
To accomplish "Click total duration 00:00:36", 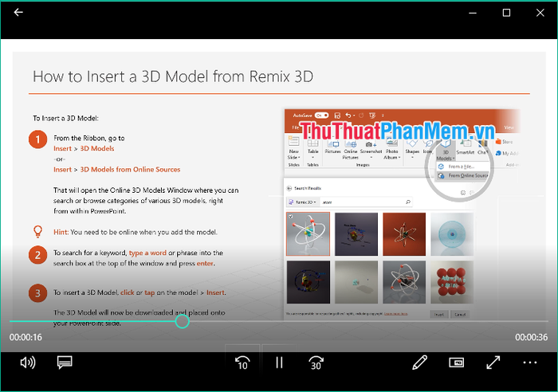I will [x=532, y=337].
